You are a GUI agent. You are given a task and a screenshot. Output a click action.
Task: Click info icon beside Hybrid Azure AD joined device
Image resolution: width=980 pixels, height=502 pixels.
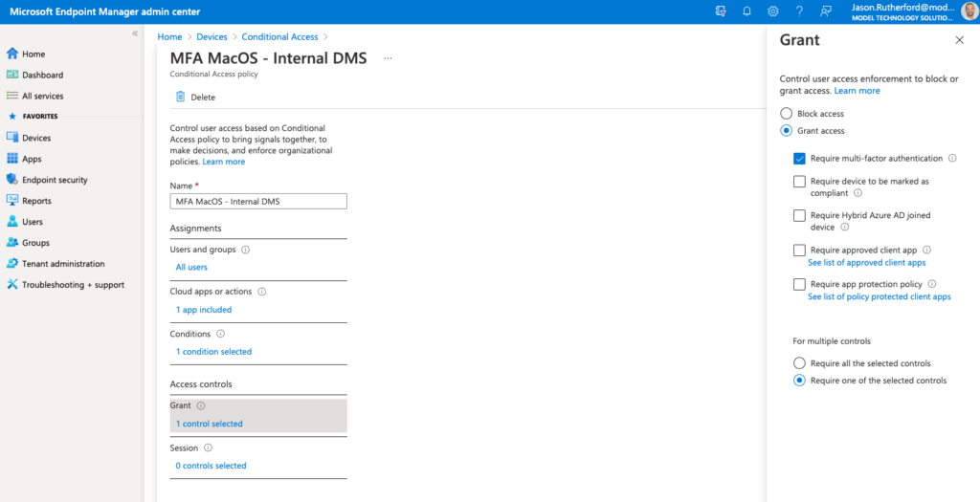tap(844, 228)
